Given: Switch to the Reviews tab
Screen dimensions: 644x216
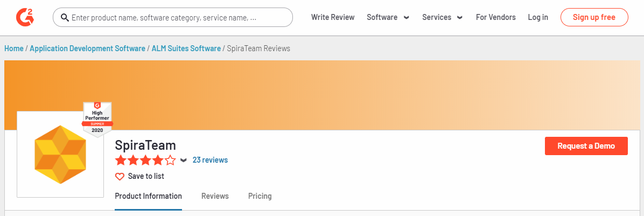Looking at the screenshot, I should [215, 196].
